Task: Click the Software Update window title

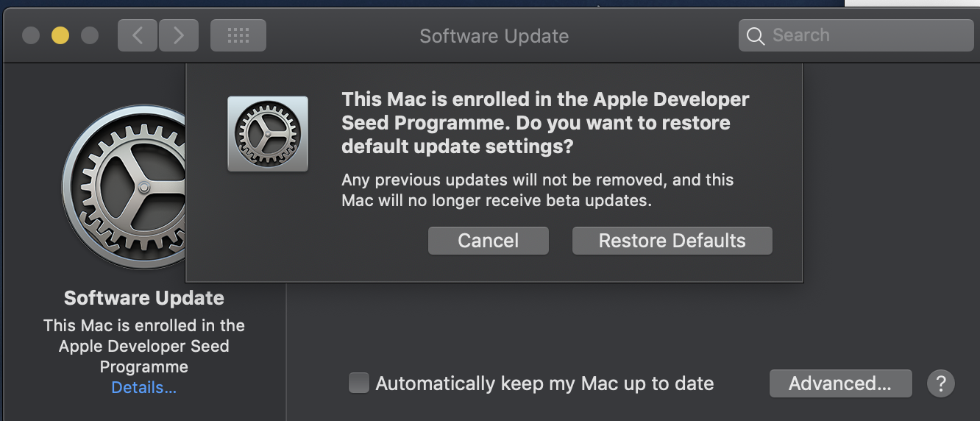Action: pyautogui.click(x=494, y=36)
